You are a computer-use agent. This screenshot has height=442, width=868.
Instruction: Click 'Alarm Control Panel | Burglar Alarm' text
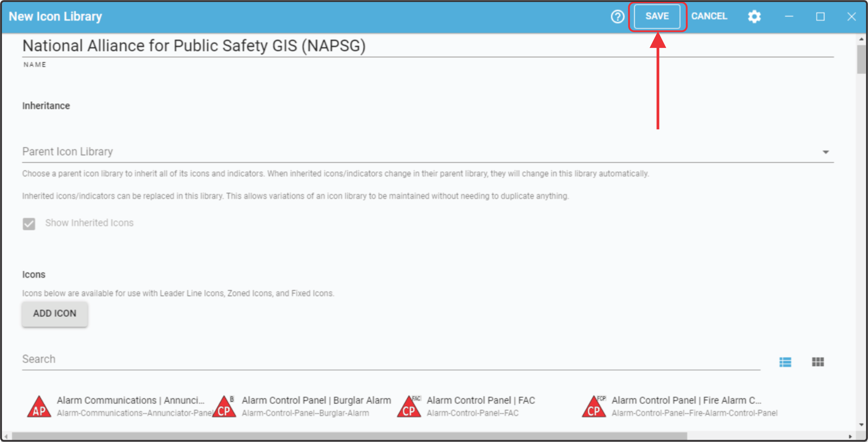pos(316,400)
